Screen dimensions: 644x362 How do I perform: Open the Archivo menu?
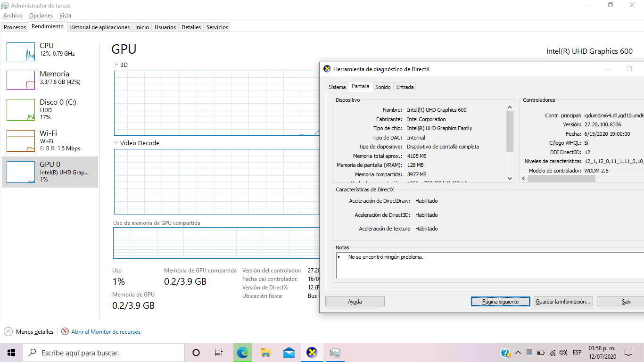13,16
